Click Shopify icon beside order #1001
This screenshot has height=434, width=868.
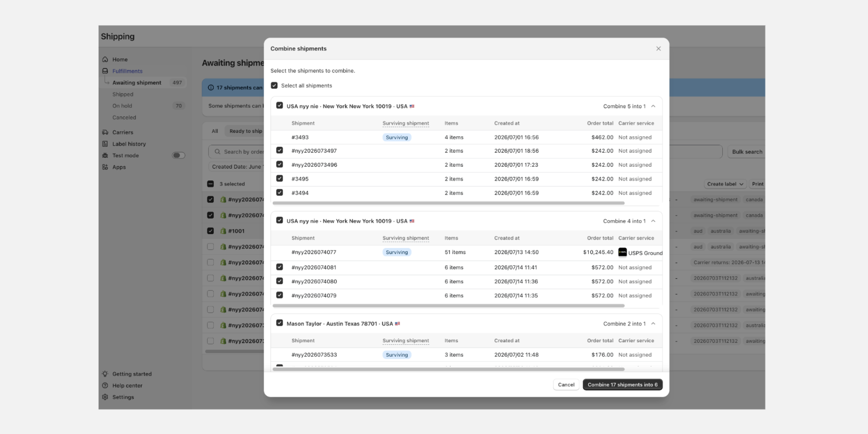[223, 231]
